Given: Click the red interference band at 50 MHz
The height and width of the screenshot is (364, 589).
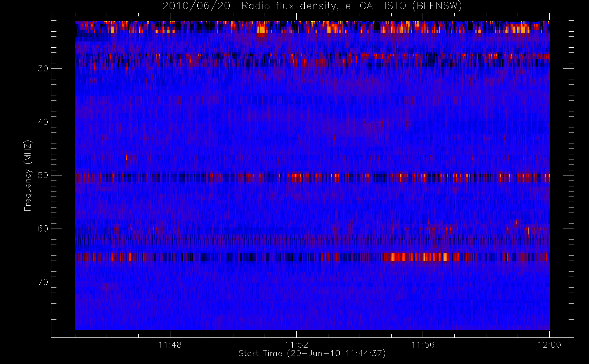Looking at the screenshot, I should [x=312, y=178].
